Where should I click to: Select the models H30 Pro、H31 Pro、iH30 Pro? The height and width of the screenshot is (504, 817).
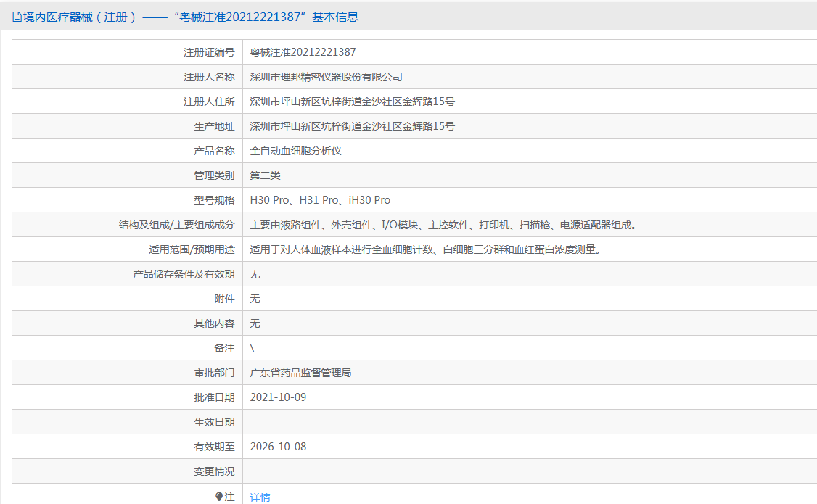tap(320, 200)
